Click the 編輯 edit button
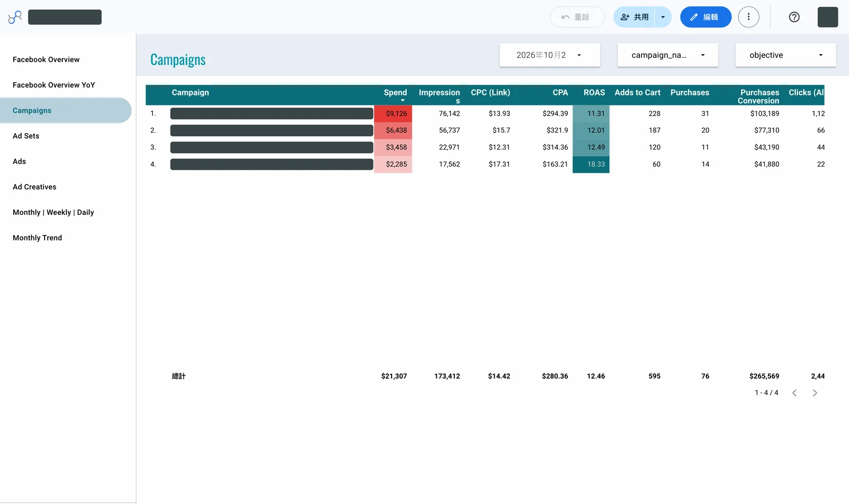Viewport: 849px width, 504px height. tap(705, 17)
